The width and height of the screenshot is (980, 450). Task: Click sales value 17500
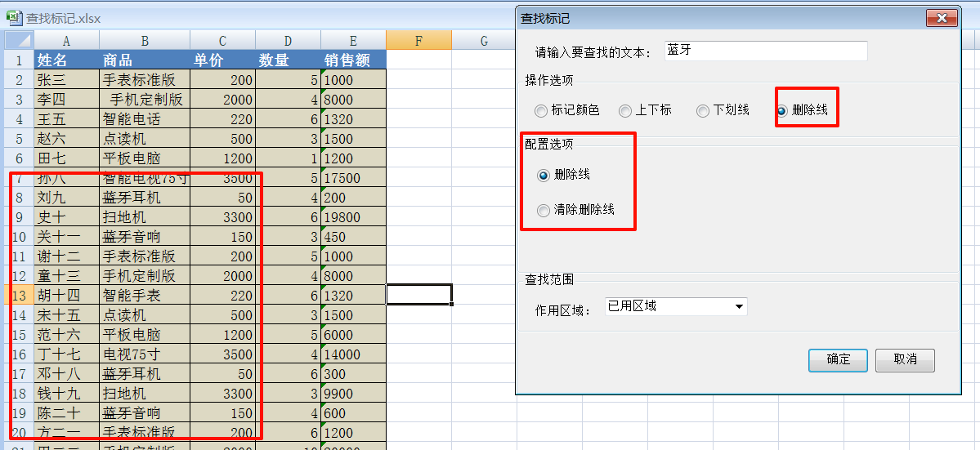[353, 178]
